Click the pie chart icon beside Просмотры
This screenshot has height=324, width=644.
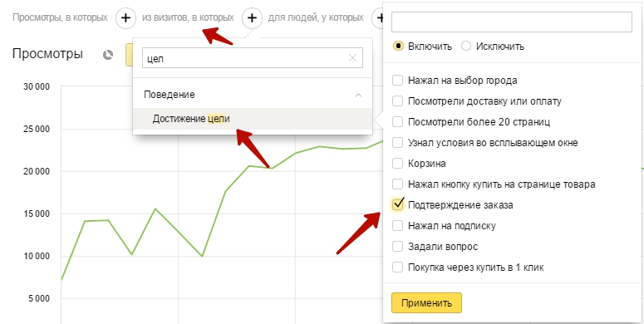tap(108, 55)
